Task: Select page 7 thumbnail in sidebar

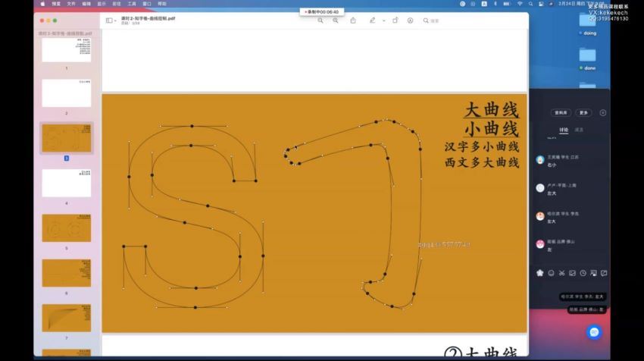Action: [x=66, y=318]
